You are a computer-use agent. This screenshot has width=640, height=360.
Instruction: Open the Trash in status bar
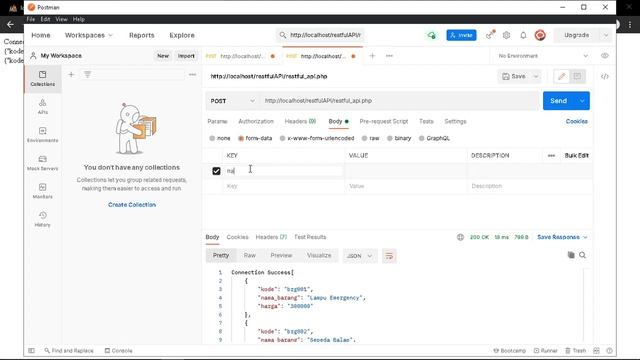(x=575, y=351)
